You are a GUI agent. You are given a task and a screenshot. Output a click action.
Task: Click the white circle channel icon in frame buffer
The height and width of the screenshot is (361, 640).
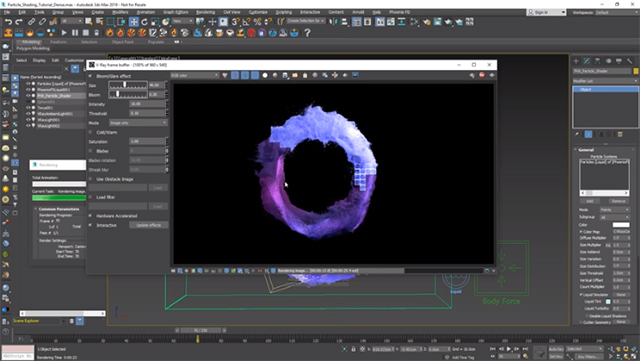click(265, 75)
